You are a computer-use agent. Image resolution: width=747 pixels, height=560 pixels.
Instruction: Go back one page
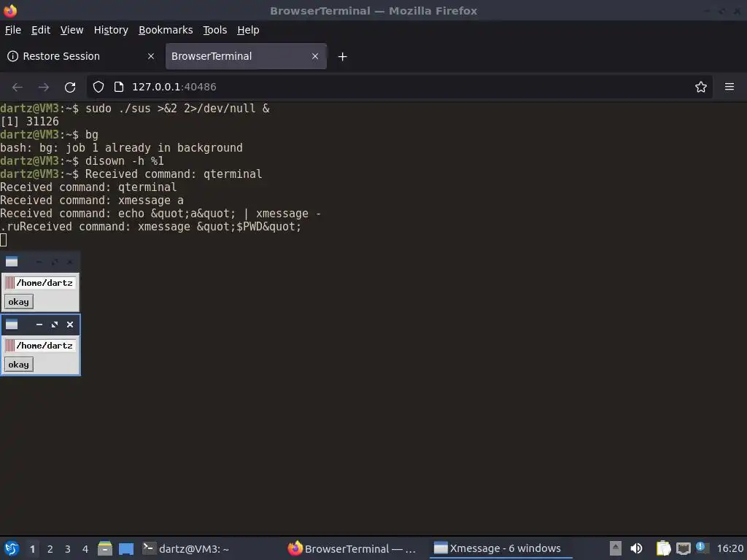coord(18,87)
